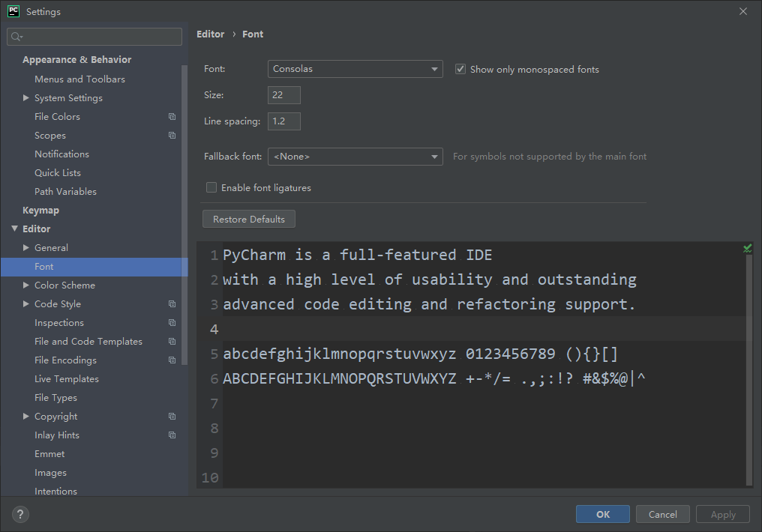The width and height of the screenshot is (762, 532).
Task: Click the search magnifier icon in settings search
Action: coord(16,37)
